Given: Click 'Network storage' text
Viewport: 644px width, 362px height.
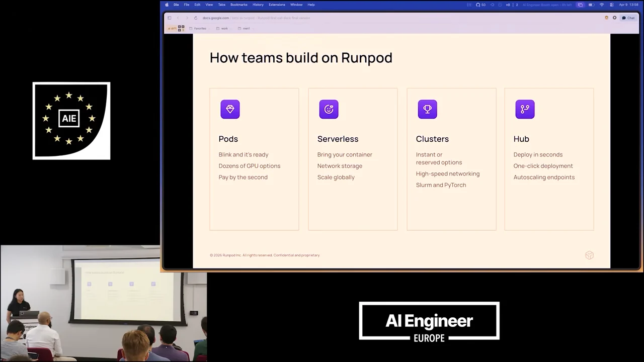Looking at the screenshot, I should coord(340,166).
